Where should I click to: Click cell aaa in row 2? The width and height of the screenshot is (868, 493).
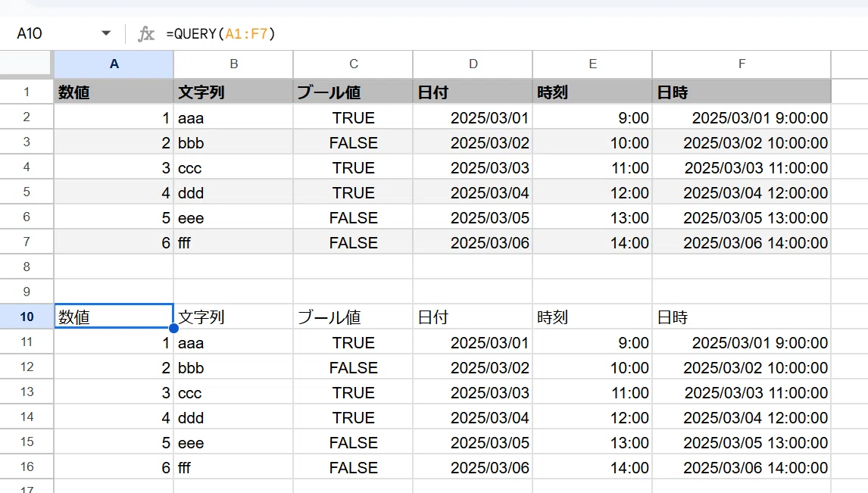[233, 117]
